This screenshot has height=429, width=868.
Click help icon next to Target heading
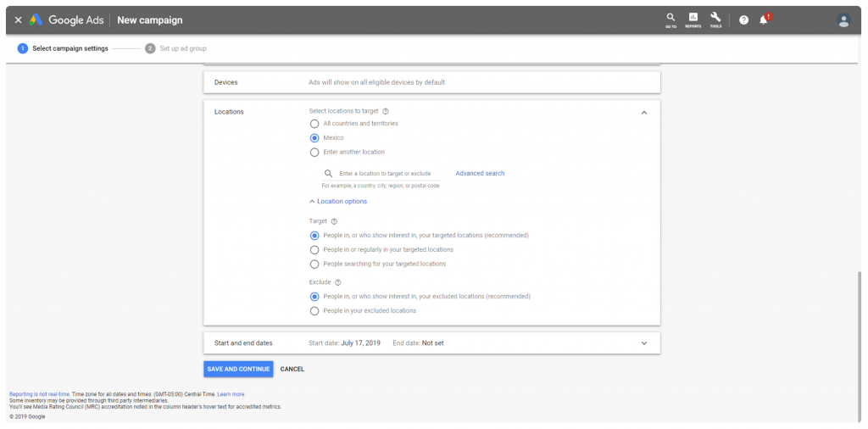click(334, 221)
